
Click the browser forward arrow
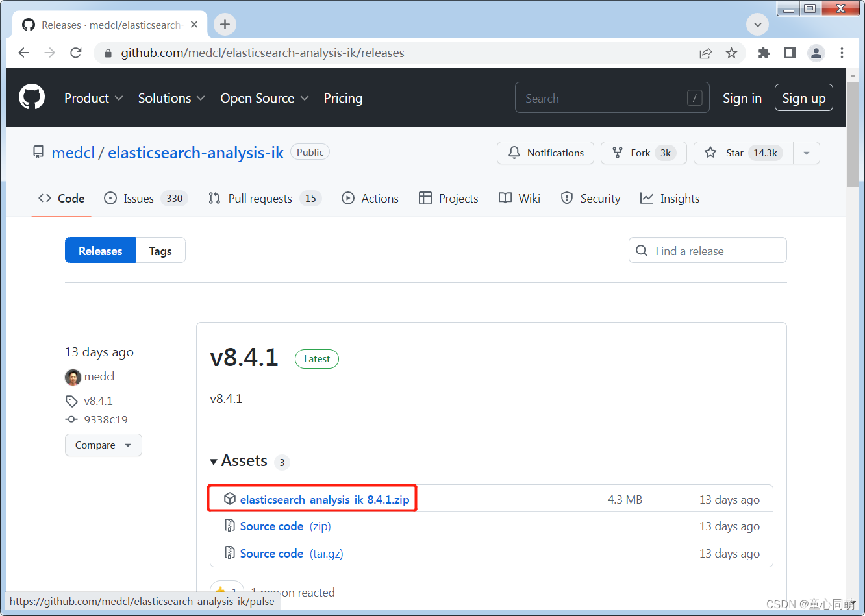pyautogui.click(x=50, y=53)
